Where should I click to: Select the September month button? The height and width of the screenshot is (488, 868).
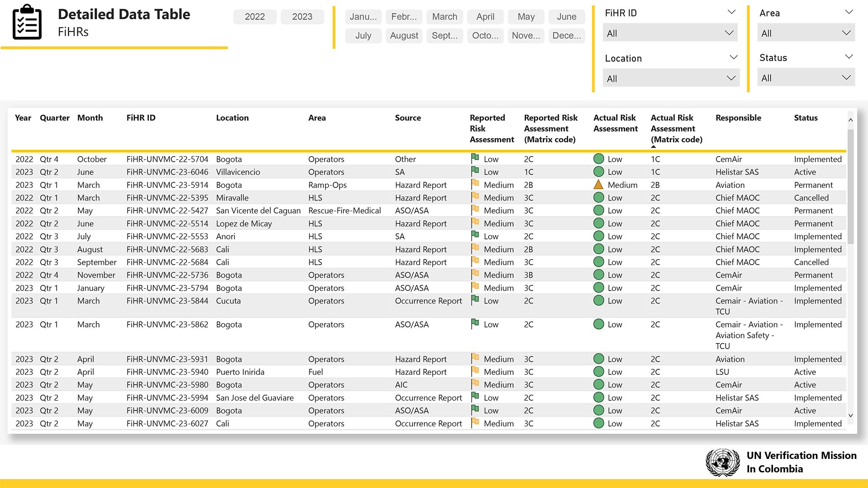pos(445,36)
